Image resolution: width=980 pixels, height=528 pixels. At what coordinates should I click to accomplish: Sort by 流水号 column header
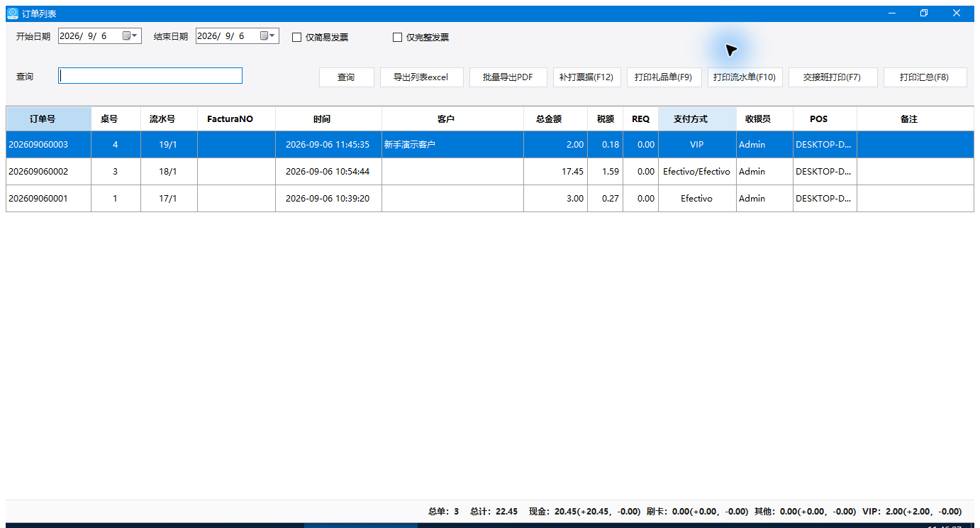[x=169, y=119]
